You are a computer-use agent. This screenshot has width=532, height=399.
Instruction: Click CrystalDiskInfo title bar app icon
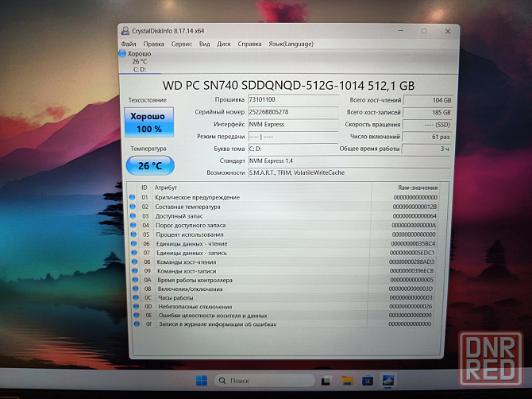(x=125, y=31)
